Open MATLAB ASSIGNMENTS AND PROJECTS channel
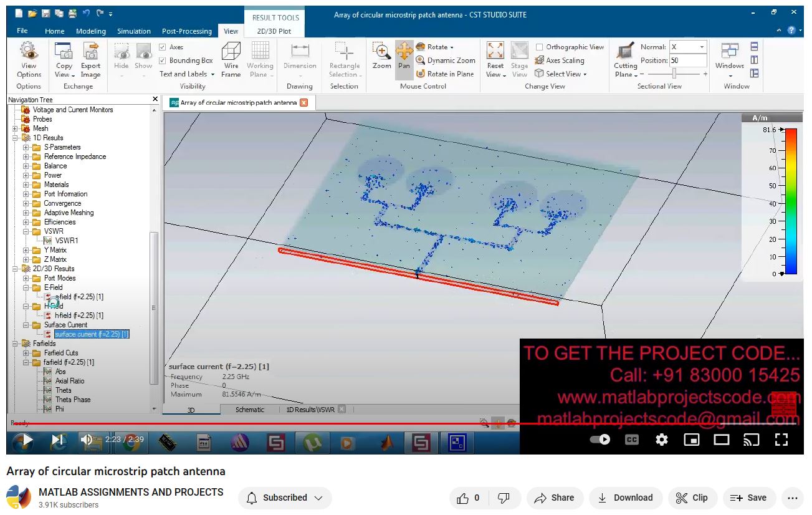The width and height of the screenshot is (812, 515). (131, 492)
